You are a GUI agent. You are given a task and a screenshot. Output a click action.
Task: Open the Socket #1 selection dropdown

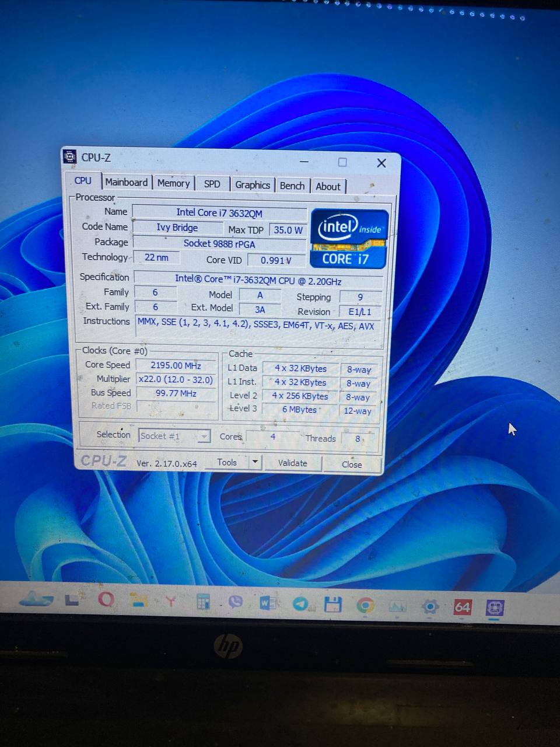(175, 436)
